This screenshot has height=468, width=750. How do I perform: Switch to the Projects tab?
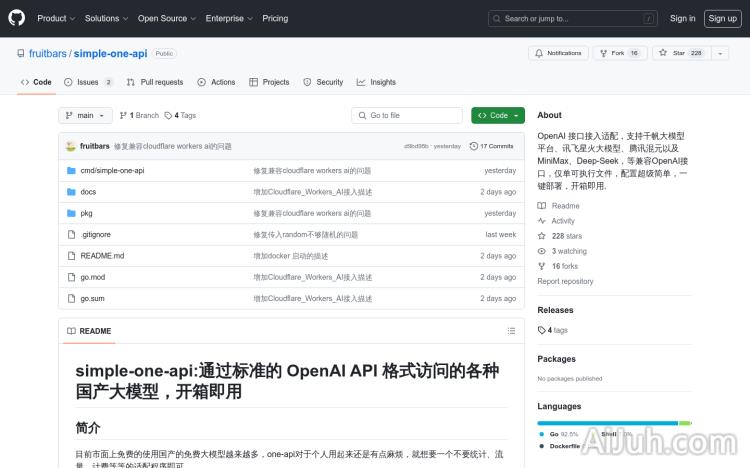point(269,82)
